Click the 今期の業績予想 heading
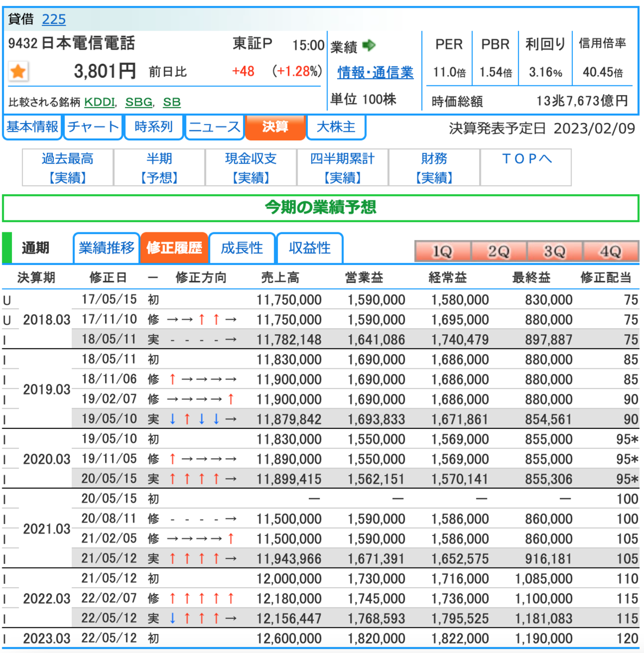The image size is (644, 653). tap(321, 207)
